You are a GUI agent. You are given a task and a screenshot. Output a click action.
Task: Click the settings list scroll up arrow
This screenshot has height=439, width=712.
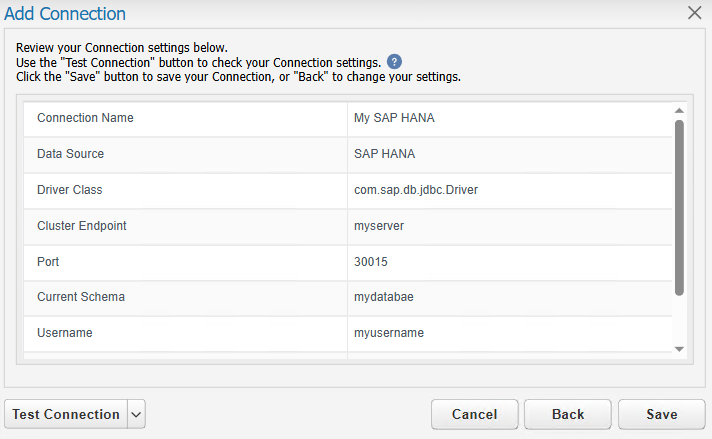click(679, 110)
